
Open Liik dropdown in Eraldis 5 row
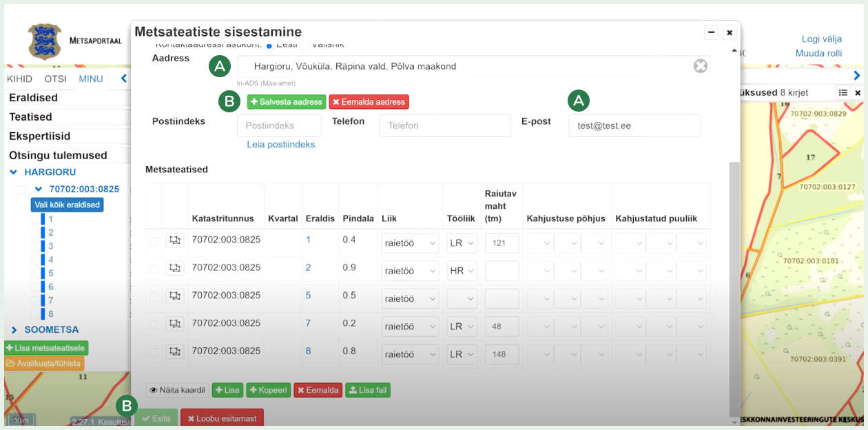411,299
